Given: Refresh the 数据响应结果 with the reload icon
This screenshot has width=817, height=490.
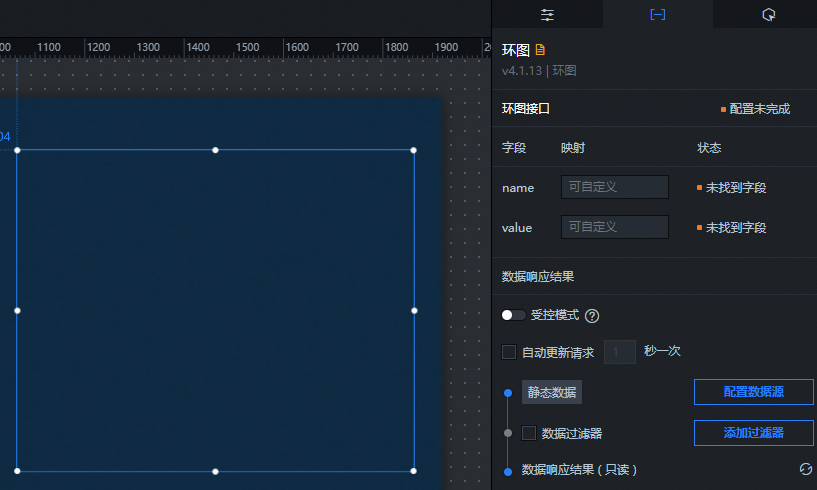Looking at the screenshot, I should click(806, 469).
